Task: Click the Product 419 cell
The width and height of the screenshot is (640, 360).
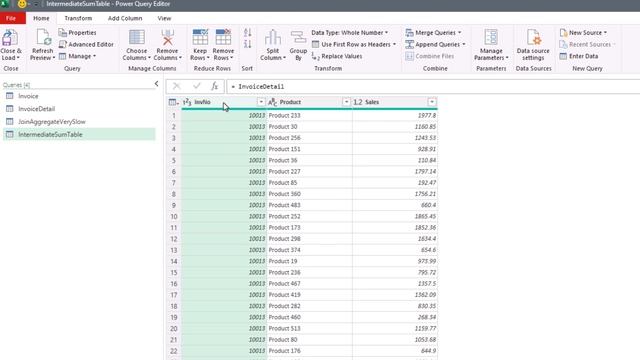Action: (309, 295)
